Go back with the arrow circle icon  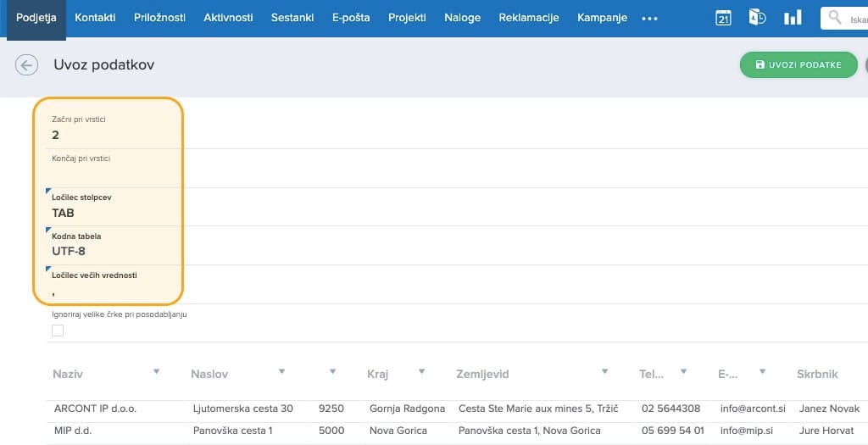pos(26,64)
